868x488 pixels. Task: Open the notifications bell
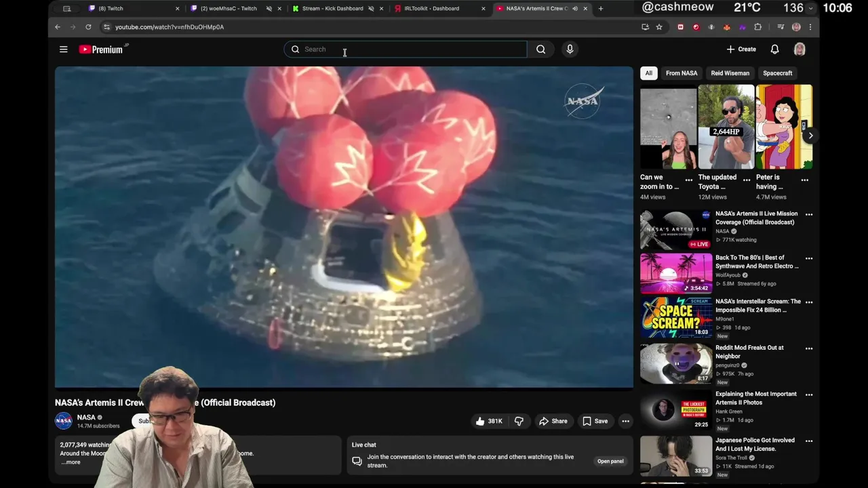coord(774,49)
